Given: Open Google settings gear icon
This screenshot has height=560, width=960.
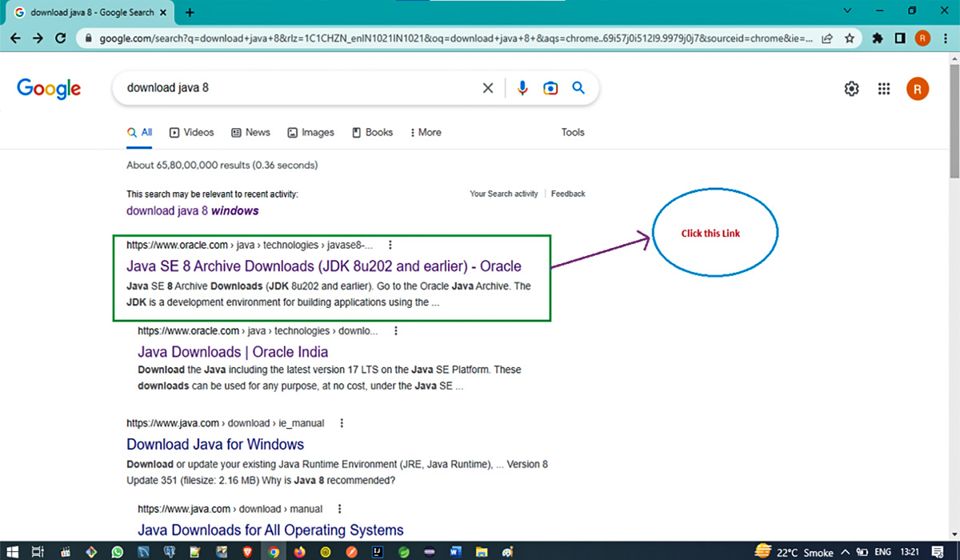Looking at the screenshot, I should pyautogui.click(x=851, y=89).
